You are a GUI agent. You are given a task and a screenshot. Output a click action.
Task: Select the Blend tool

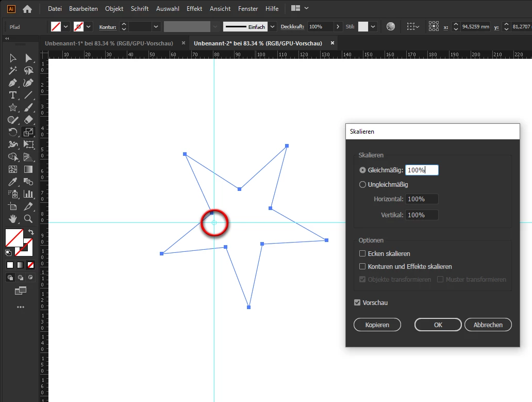tap(28, 182)
